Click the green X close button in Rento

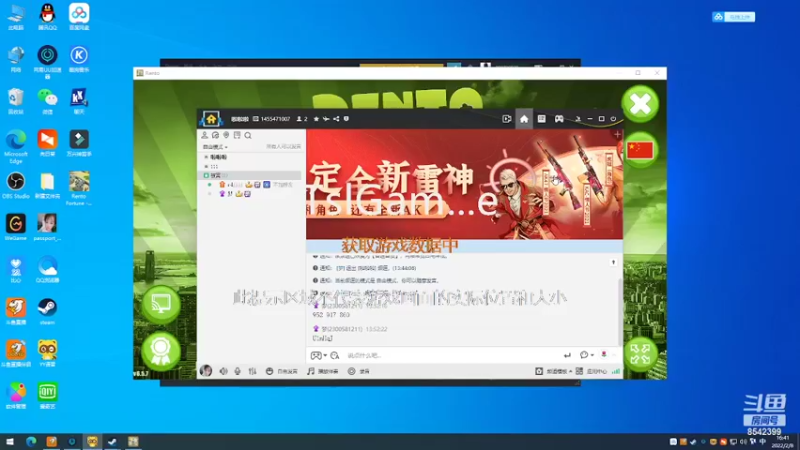pyautogui.click(x=640, y=104)
